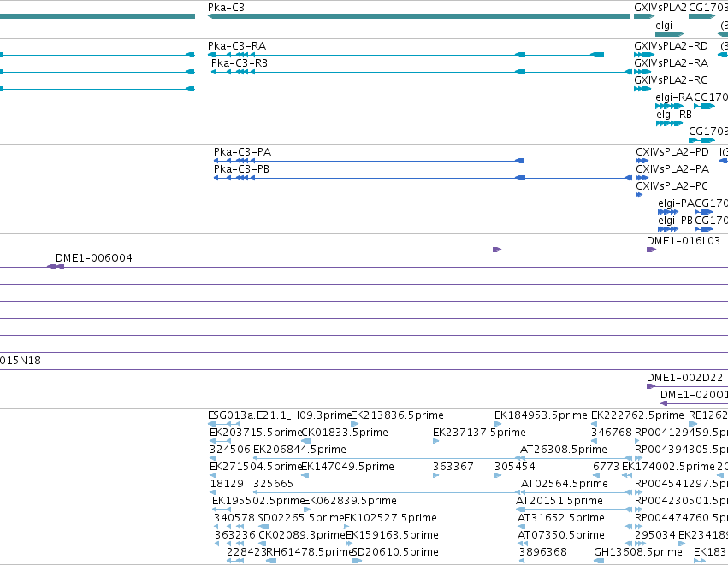Select the EK174002.5prime EST label
The width and height of the screenshot is (728, 565).
668,467
